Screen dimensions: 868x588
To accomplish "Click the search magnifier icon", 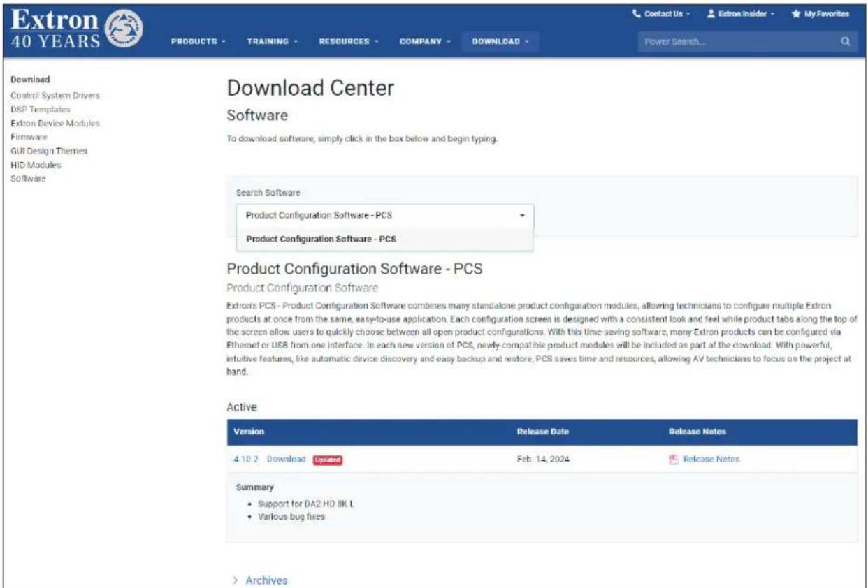I will pos(845,41).
